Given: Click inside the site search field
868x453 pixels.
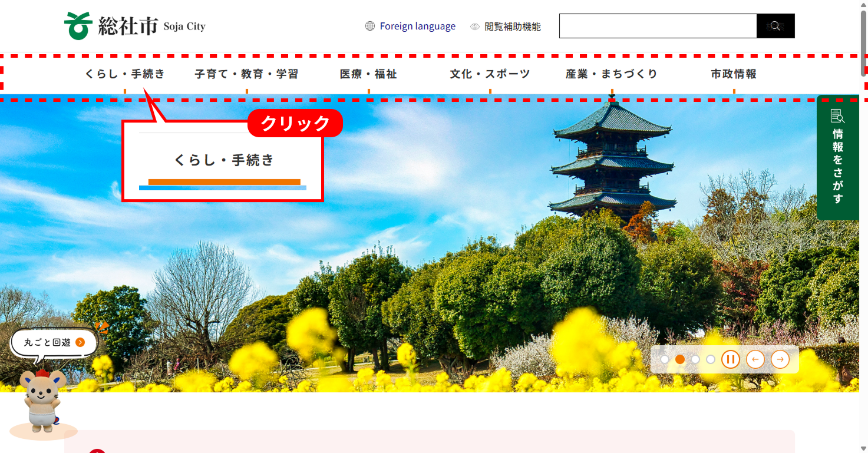Looking at the screenshot, I should [657, 26].
